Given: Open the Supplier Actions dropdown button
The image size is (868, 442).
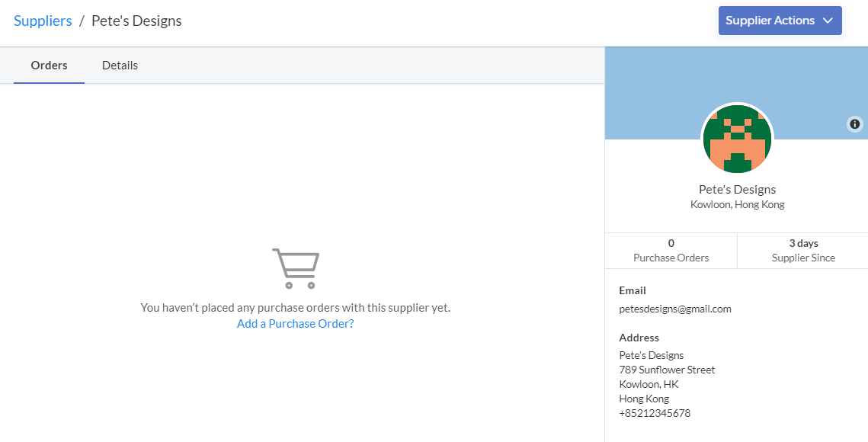Looking at the screenshot, I should tap(780, 21).
